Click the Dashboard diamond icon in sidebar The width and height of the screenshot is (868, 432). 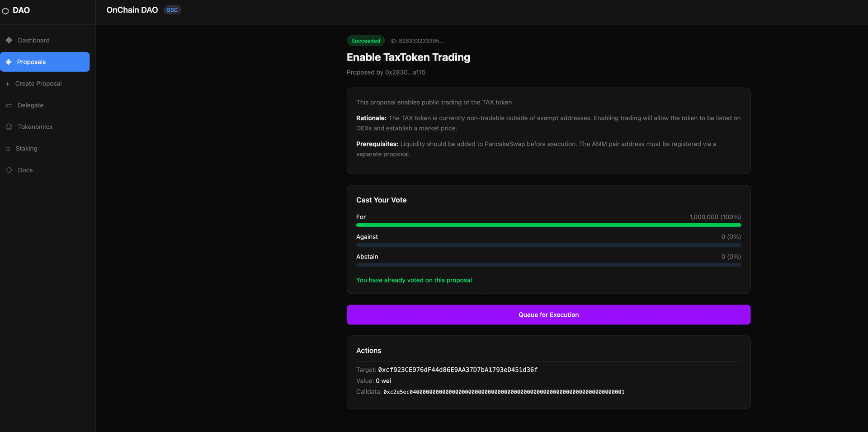click(x=9, y=40)
